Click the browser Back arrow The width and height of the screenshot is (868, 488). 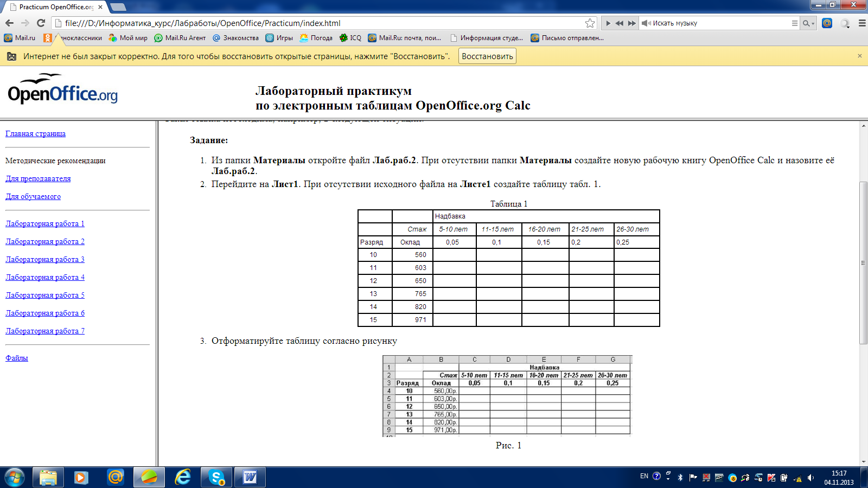click(x=9, y=23)
